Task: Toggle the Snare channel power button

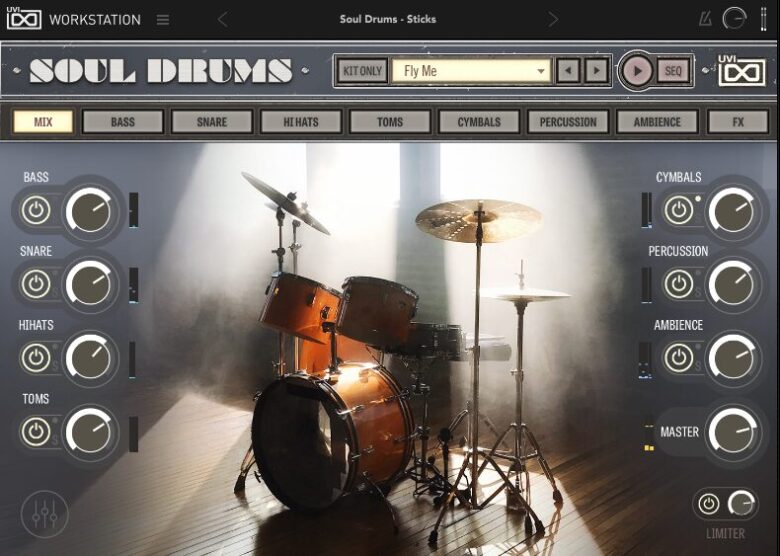Action: pyautogui.click(x=36, y=284)
